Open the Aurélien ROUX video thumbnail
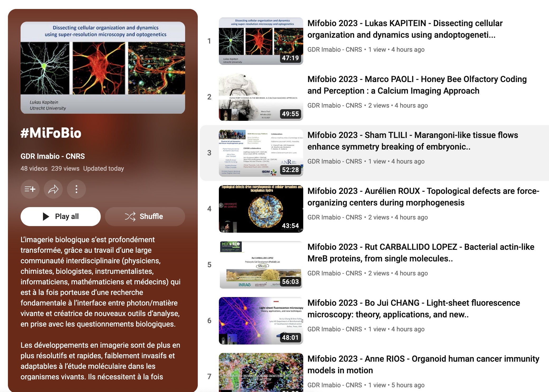The width and height of the screenshot is (549, 392). click(x=261, y=209)
